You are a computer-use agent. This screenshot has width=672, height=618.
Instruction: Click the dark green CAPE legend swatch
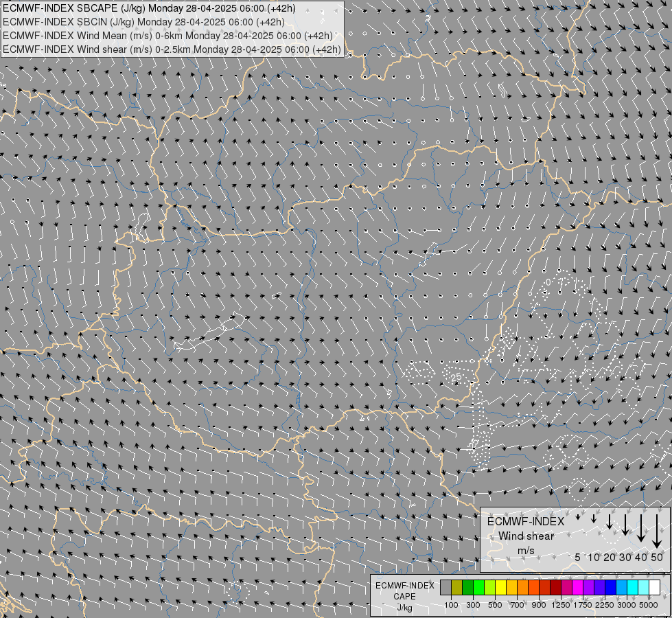pyautogui.click(x=467, y=588)
